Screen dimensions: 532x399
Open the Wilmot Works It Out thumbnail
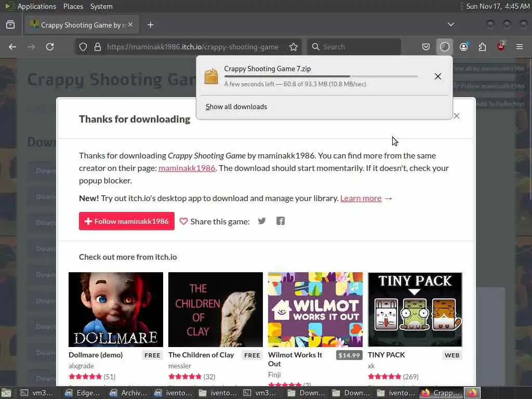315,310
